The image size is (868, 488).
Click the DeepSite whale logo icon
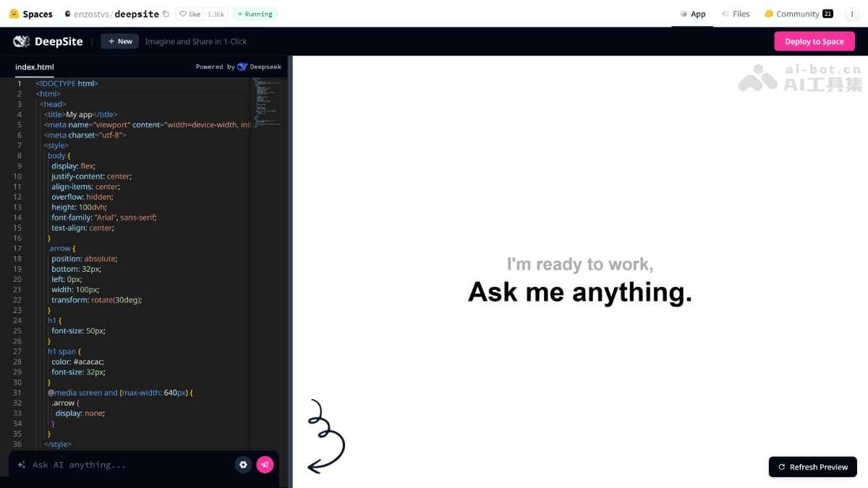coord(21,41)
